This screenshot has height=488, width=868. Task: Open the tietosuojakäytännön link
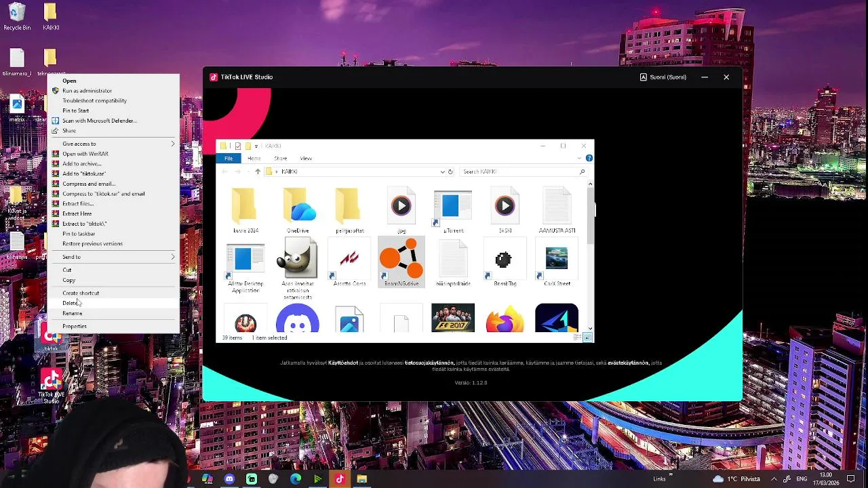[429, 363]
